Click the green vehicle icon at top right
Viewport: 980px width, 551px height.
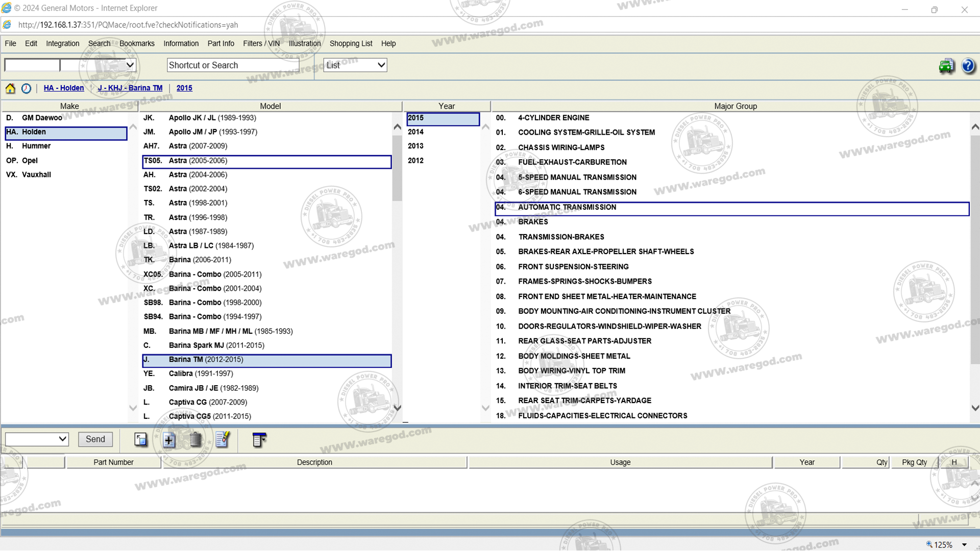946,66
